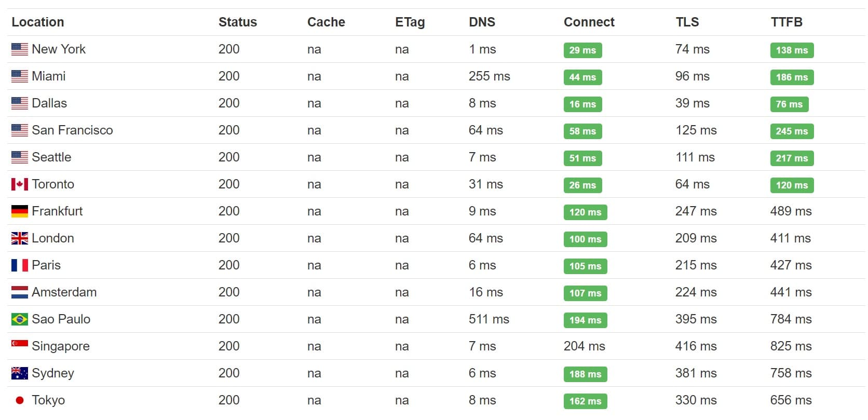Screen dimensions: 868x420
Task: Click the green 29 ms connect badge
Action: 582,50
